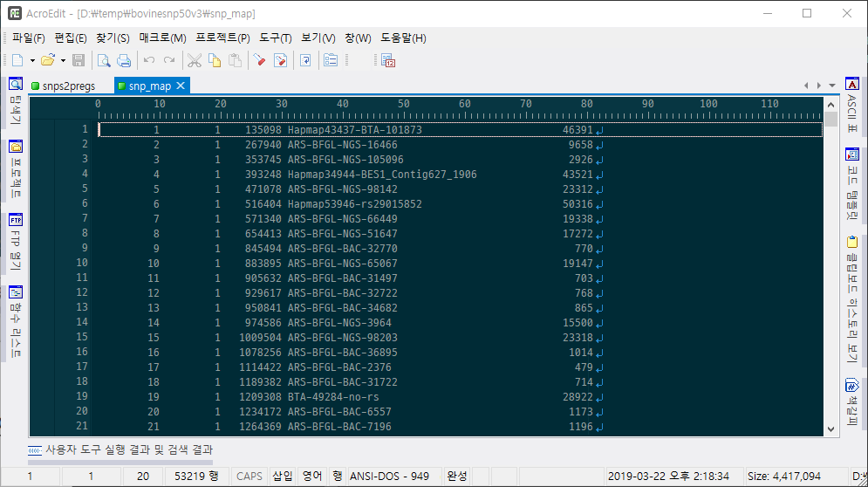Open the 편집(E) menu
This screenshot has height=487, width=868.
pyautogui.click(x=71, y=38)
